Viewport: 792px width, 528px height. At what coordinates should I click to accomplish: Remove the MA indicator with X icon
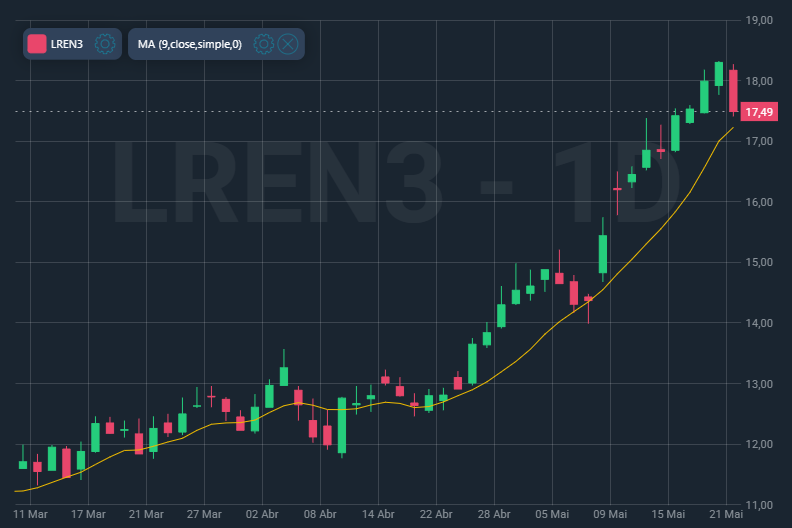(288, 44)
